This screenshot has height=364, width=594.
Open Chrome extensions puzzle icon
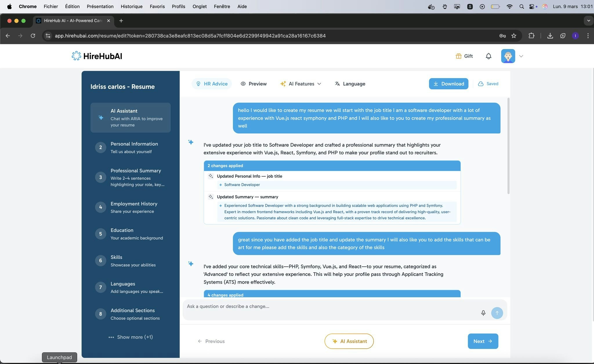pyautogui.click(x=531, y=36)
